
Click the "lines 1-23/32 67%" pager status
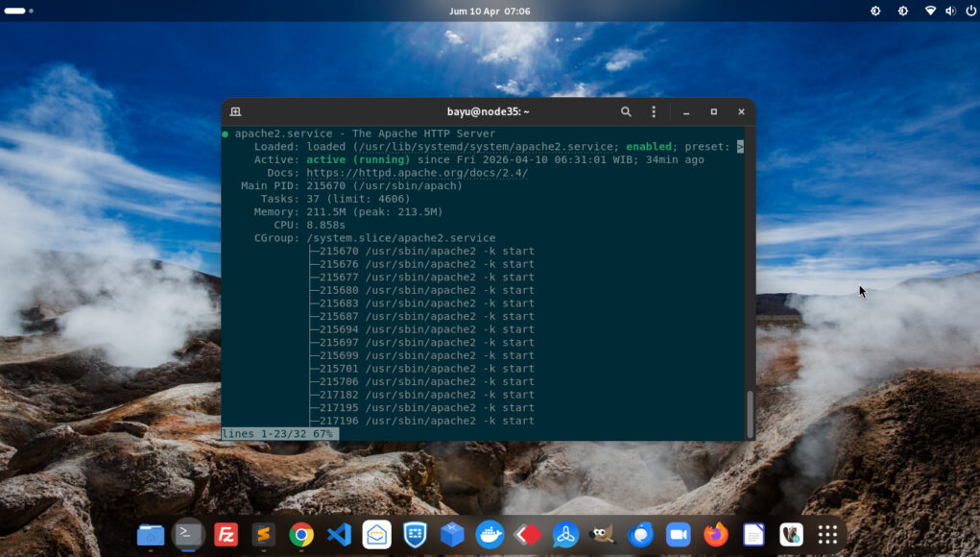click(x=280, y=434)
